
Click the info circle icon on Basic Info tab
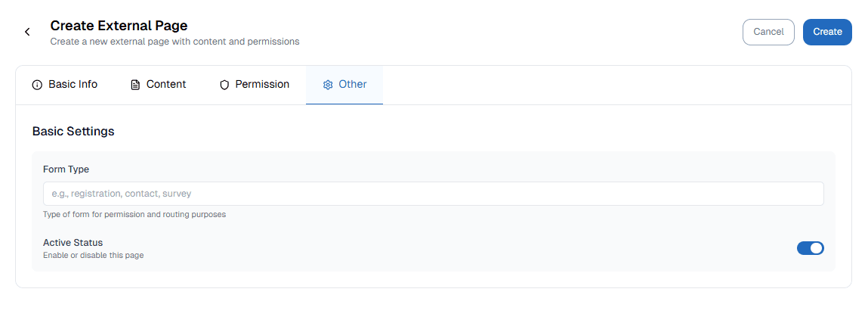pos(37,85)
